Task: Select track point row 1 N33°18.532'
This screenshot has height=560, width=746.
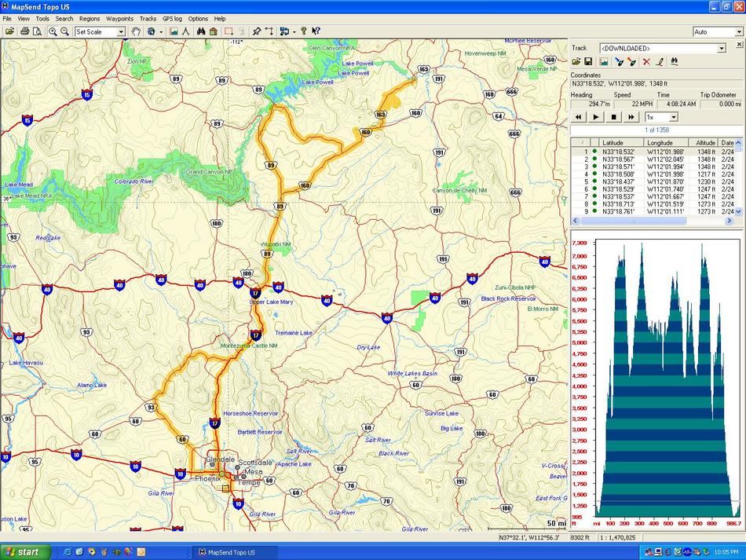Action: pos(653,152)
